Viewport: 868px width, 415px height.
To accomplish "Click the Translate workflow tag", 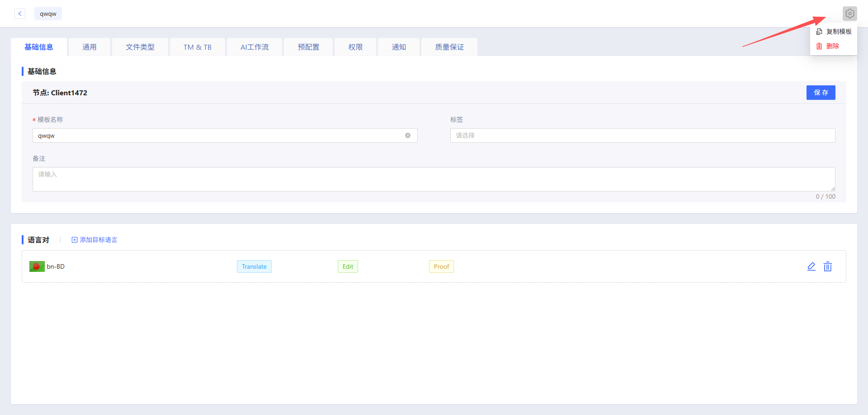I will [x=254, y=266].
